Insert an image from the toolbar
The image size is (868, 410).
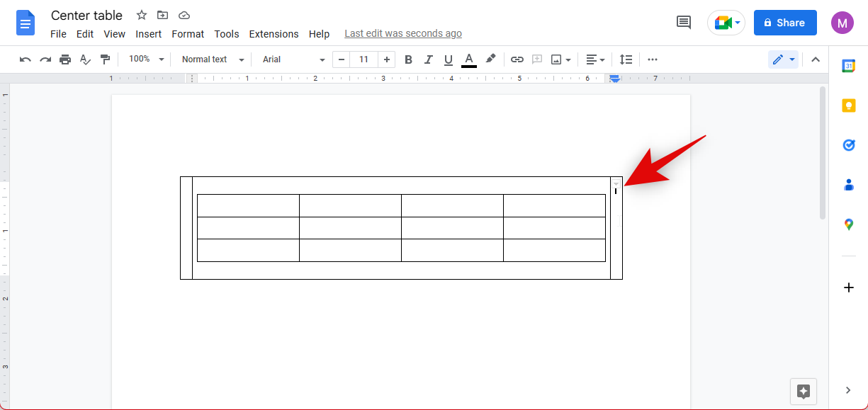point(556,59)
